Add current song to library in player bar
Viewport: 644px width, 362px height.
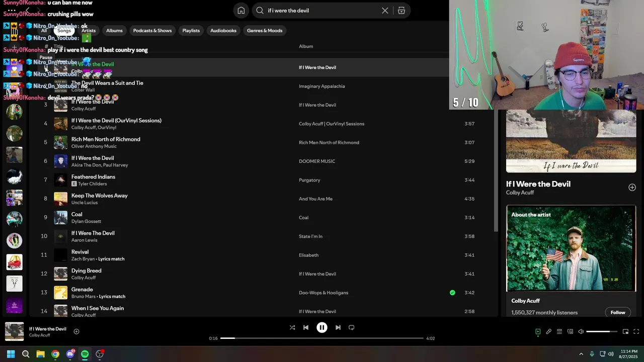point(76,331)
